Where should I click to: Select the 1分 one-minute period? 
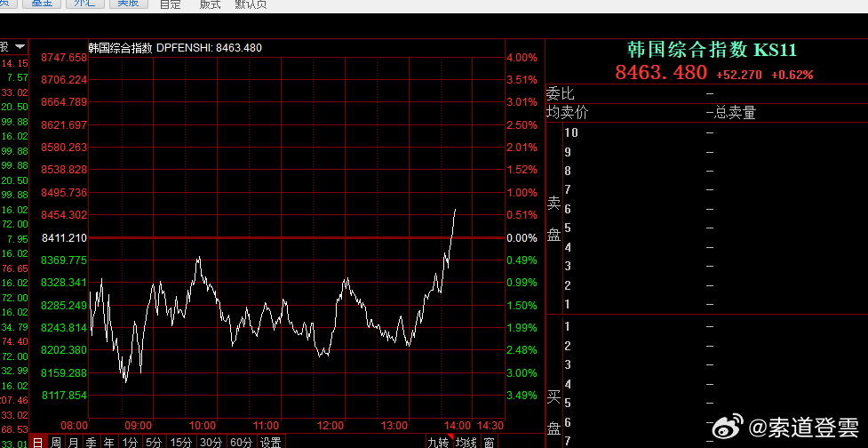(x=130, y=442)
